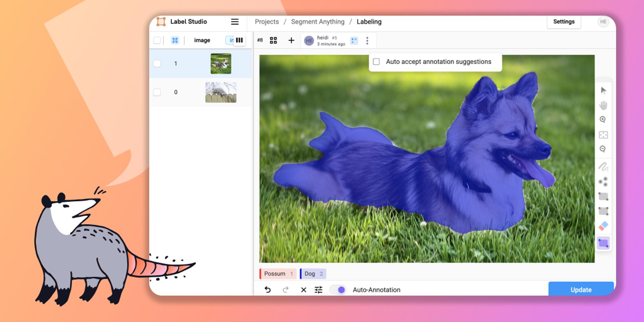This screenshot has width=644, height=322.
Task: Check the checkbox next to task 1
Action: pos(157,63)
